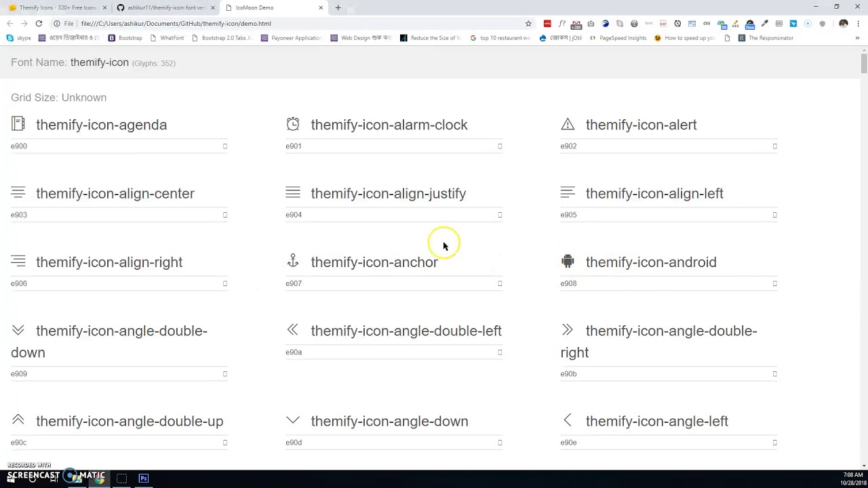
Task: Open the Gmail checker extension icon
Action: pyautogui.click(x=576, y=24)
